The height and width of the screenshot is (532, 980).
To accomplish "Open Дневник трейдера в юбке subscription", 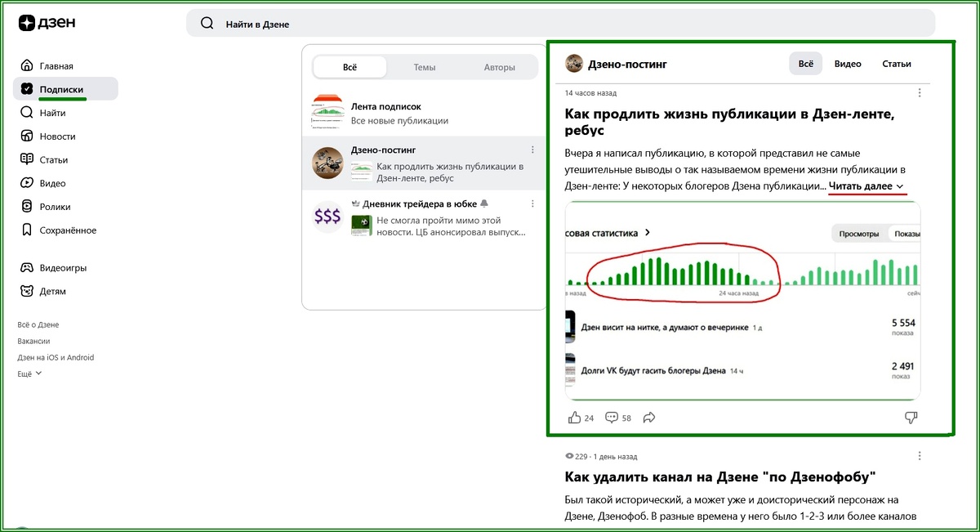I will [x=424, y=217].
